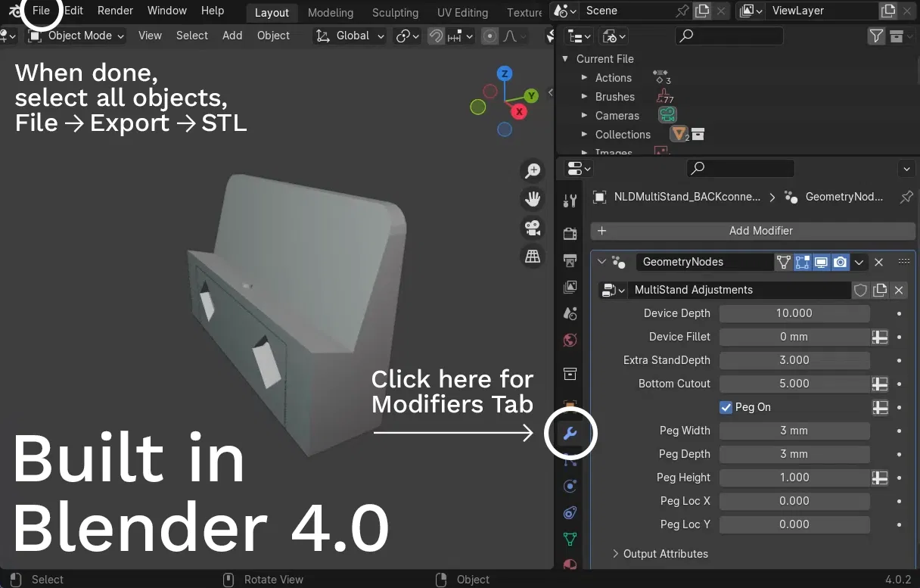Viewport: 920px width, 588px height.
Task: Open the Physics properties tab icon
Action: (x=570, y=486)
